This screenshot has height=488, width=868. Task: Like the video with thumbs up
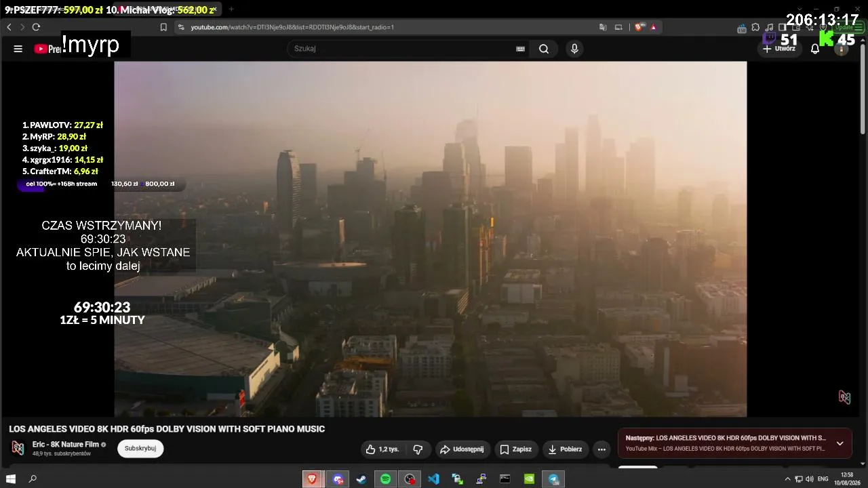[x=382, y=449]
